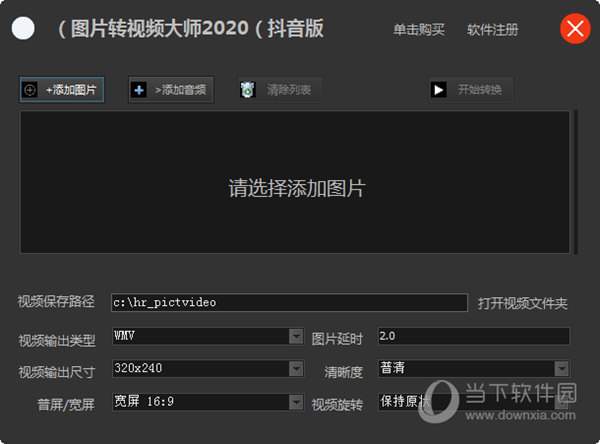Click the 图片延时 label
600x444 pixels.
pos(337,339)
